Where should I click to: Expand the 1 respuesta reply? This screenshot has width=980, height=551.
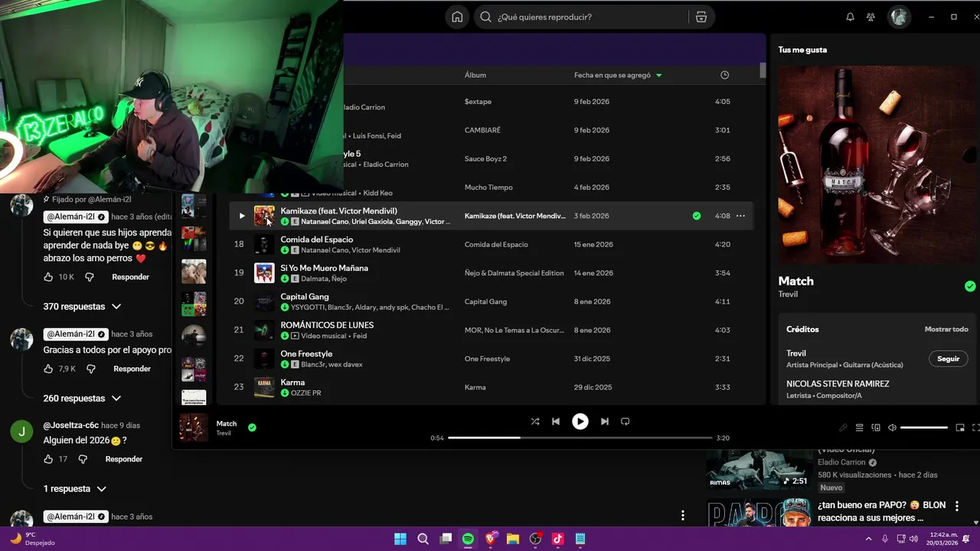tap(74, 489)
